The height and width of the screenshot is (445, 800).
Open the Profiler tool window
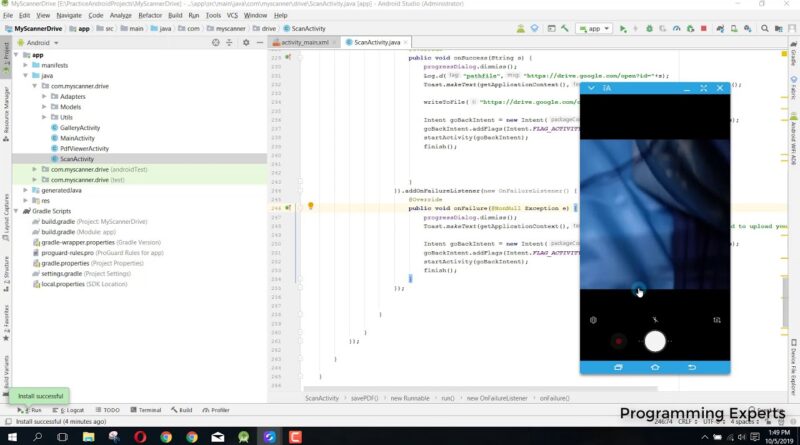[216, 410]
